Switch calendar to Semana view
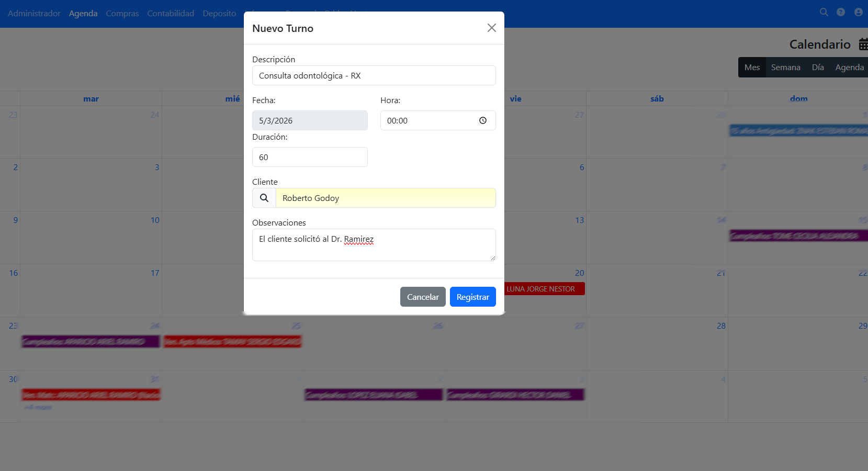The height and width of the screenshot is (471, 868). pos(785,68)
